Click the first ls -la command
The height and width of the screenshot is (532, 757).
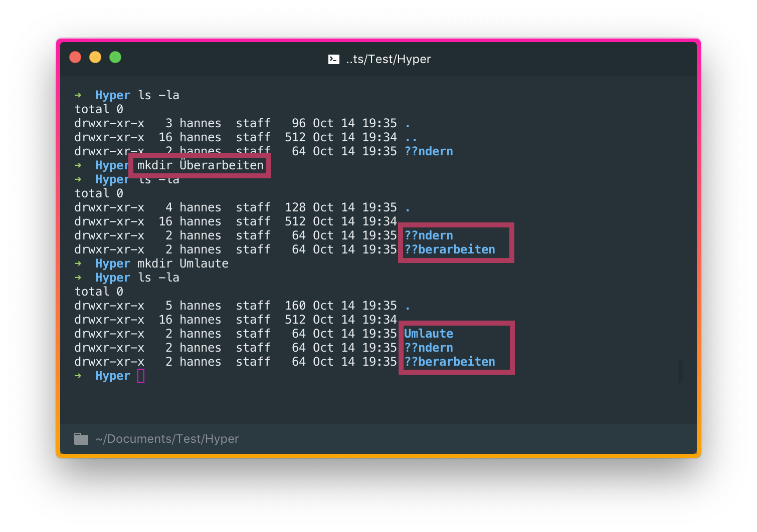pos(159,95)
